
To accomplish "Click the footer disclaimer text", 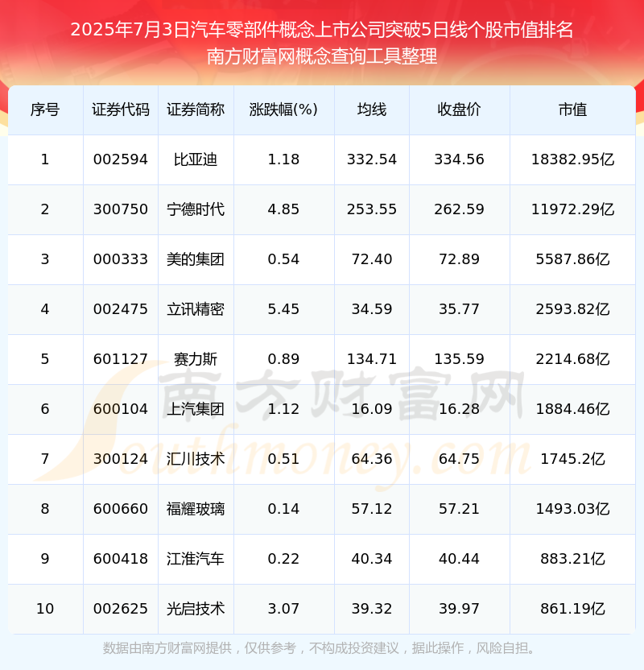I will coord(320,648).
